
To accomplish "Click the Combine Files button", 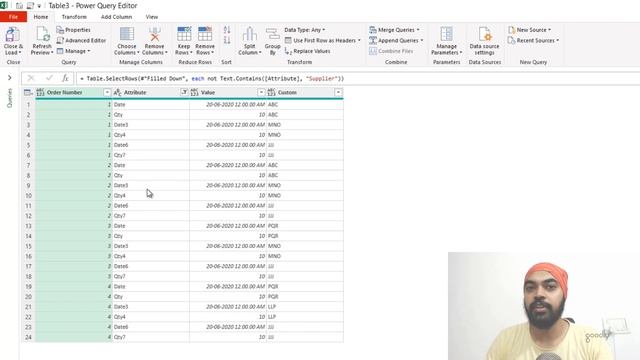I will pos(391,51).
